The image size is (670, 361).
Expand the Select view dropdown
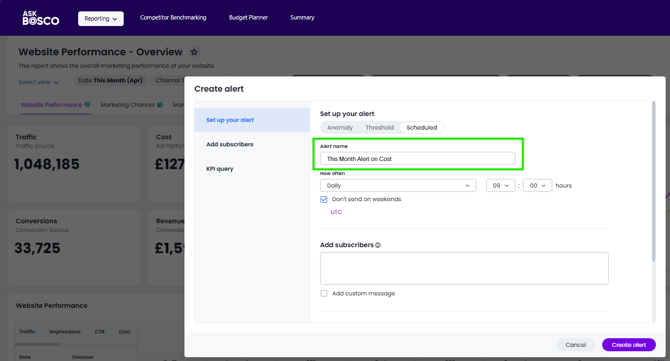point(38,82)
